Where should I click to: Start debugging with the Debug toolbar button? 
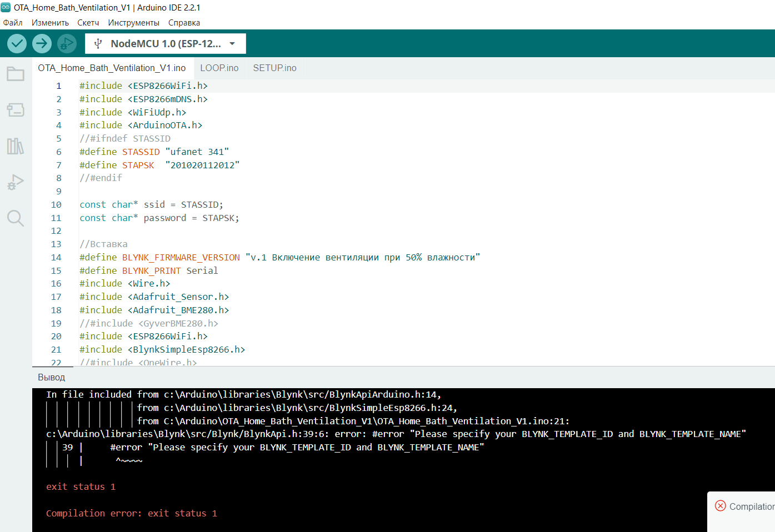pyautogui.click(x=67, y=43)
